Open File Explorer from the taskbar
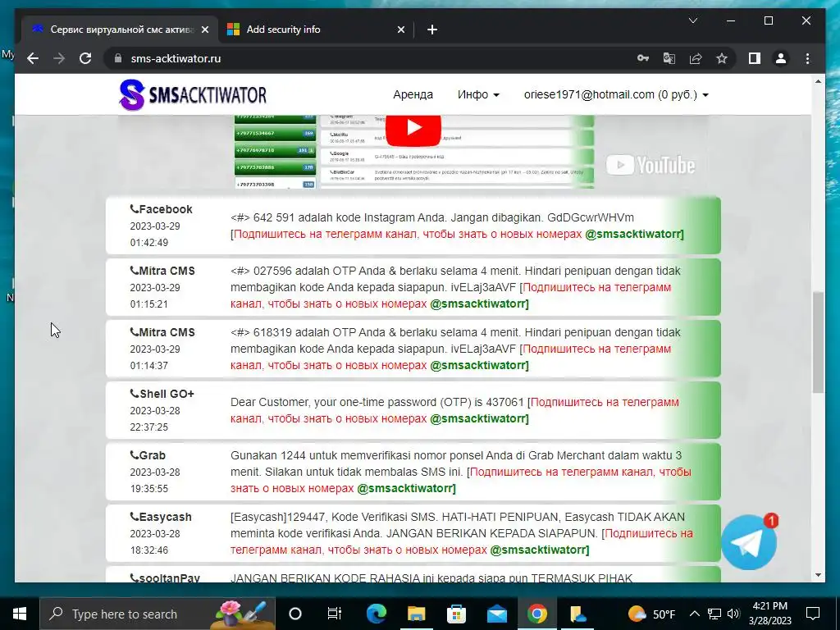Viewport: 840px width, 630px height. tap(416, 614)
